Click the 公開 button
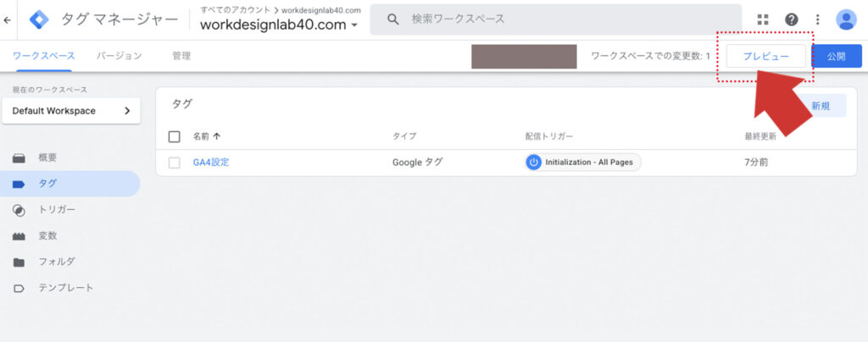868x342 pixels. [837, 57]
